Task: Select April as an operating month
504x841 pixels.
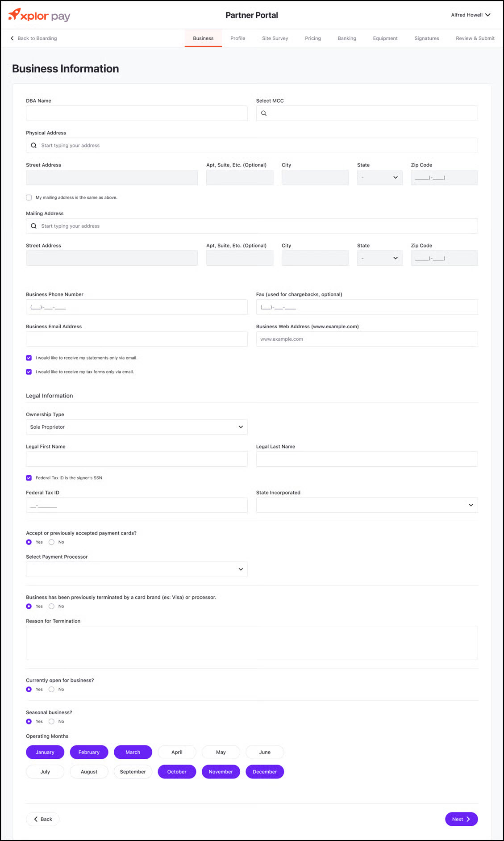Action: [177, 752]
